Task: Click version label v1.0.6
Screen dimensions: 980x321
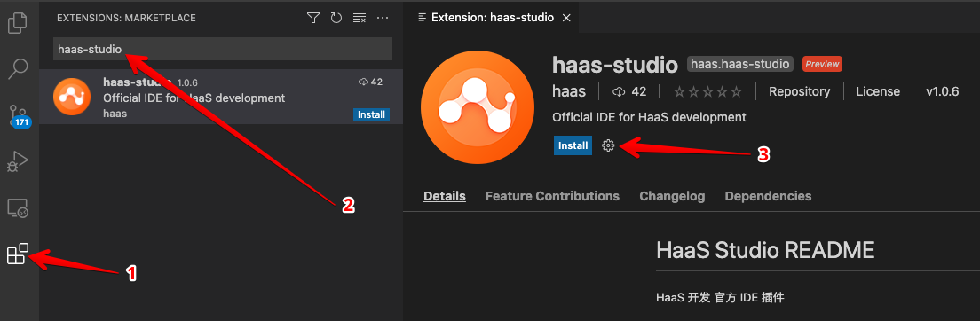Action: (943, 92)
